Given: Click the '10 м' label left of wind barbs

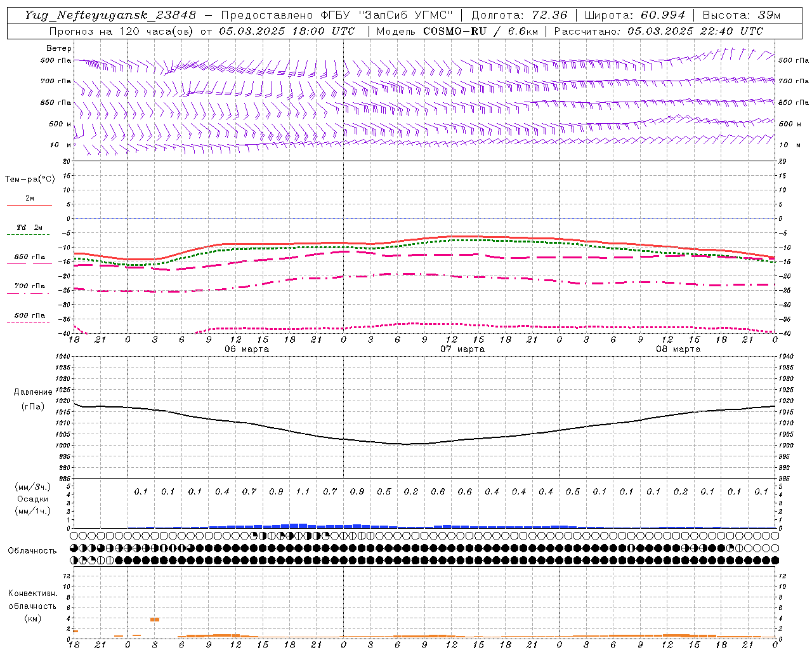Looking at the screenshot, I should tap(61, 145).
